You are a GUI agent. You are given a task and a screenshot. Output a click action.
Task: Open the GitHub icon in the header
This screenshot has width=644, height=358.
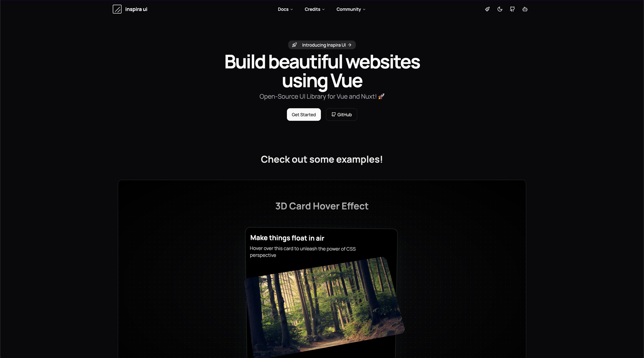coord(512,9)
